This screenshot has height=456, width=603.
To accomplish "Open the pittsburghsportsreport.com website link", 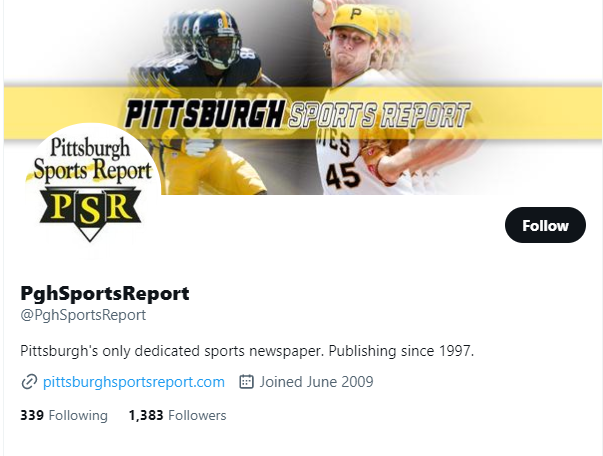I will (134, 382).
